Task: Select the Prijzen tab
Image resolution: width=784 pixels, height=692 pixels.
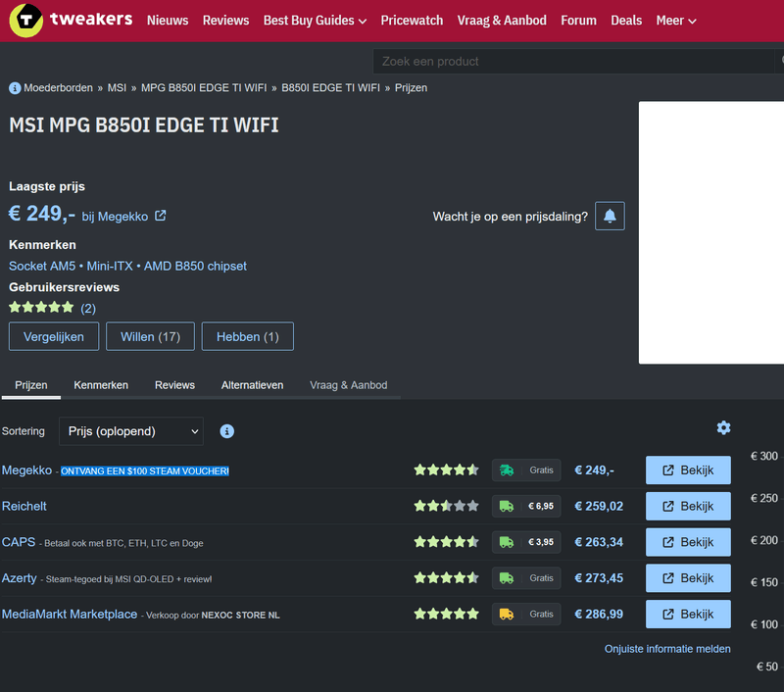Action: pyautogui.click(x=31, y=385)
